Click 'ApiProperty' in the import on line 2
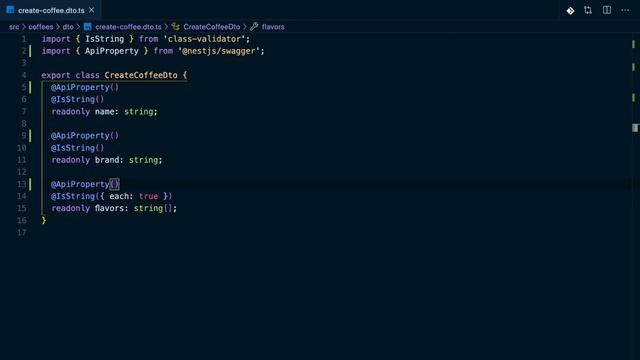This screenshot has width=640, height=360. pos(111,51)
